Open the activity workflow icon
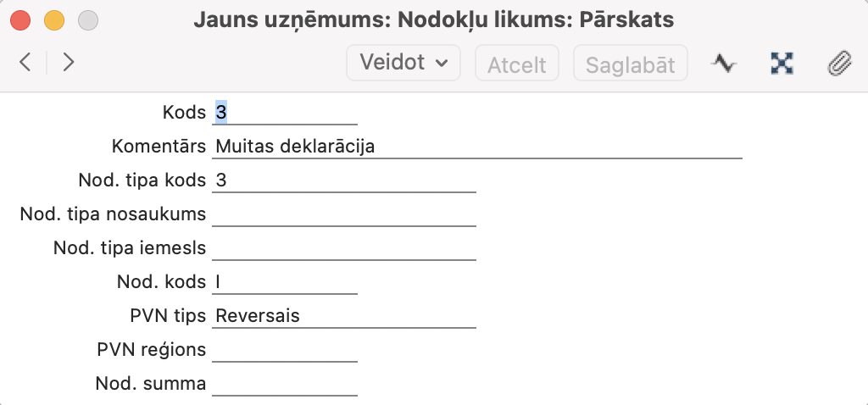Image resolution: width=868 pixels, height=405 pixels. [x=723, y=64]
